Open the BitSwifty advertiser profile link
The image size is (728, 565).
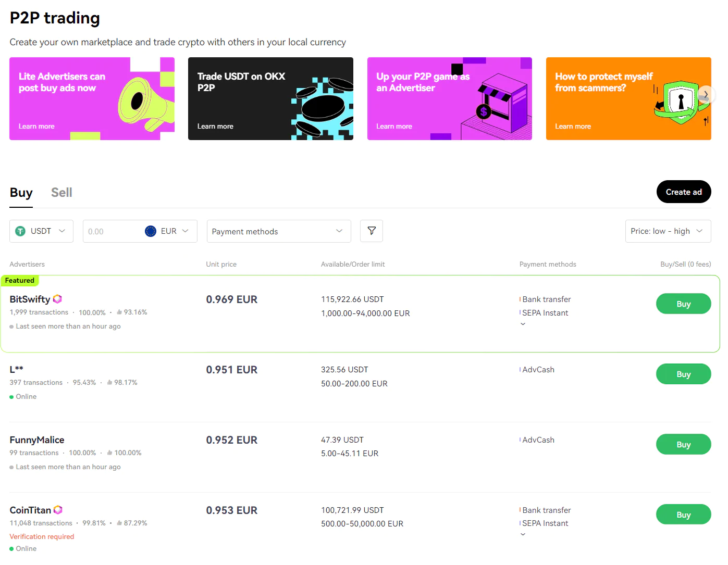(30, 299)
